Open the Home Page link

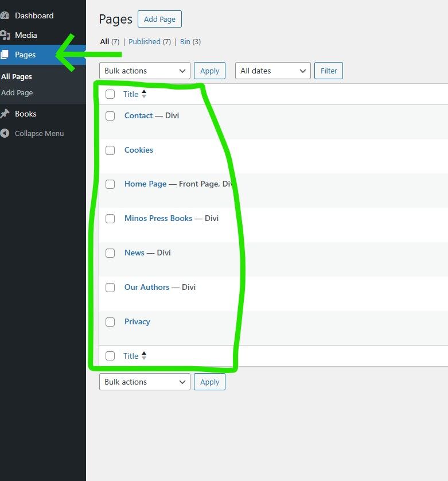point(145,184)
